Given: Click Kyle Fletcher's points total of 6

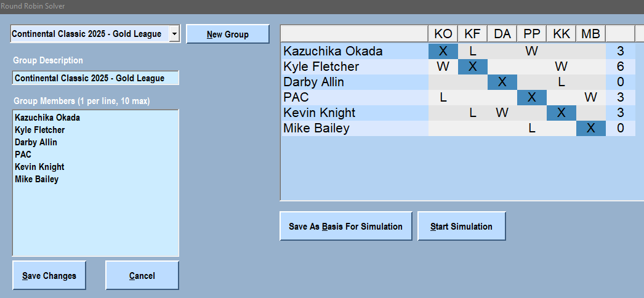Looking at the screenshot, I should tap(620, 66).
